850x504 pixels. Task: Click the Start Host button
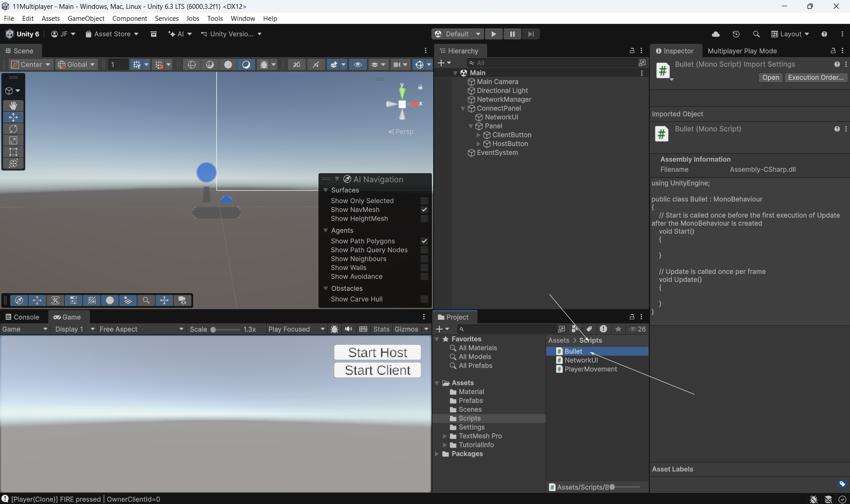[x=377, y=353]
